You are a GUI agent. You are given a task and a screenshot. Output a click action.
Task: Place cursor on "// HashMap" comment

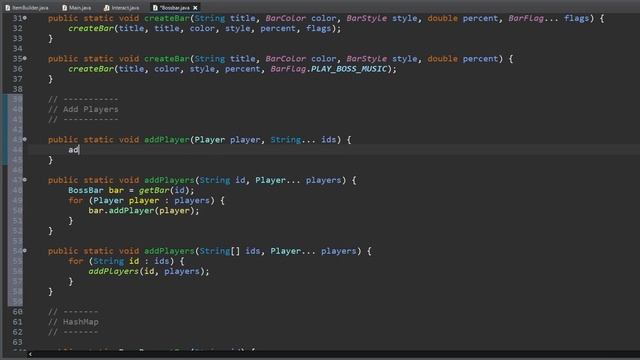(x=73, y=322)
